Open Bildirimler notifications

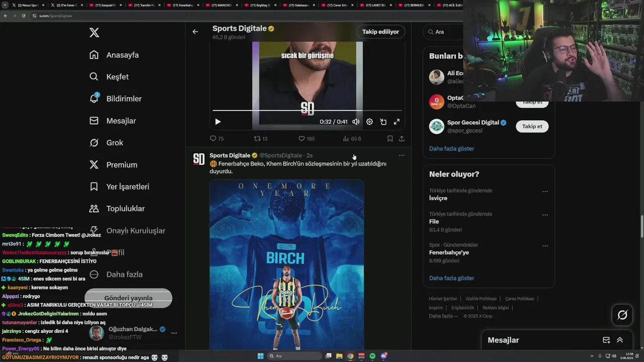[x=115, y=99]
